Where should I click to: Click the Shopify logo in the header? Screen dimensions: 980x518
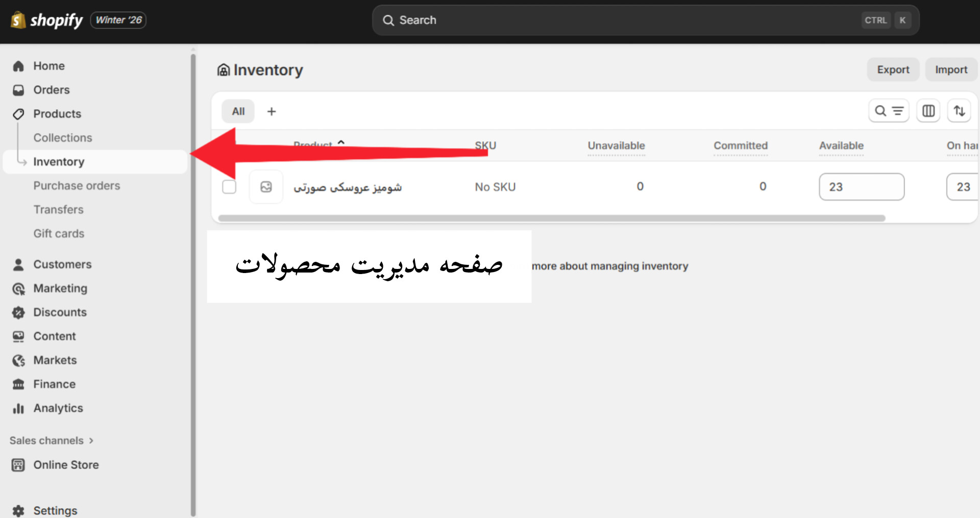coord(46,20)
